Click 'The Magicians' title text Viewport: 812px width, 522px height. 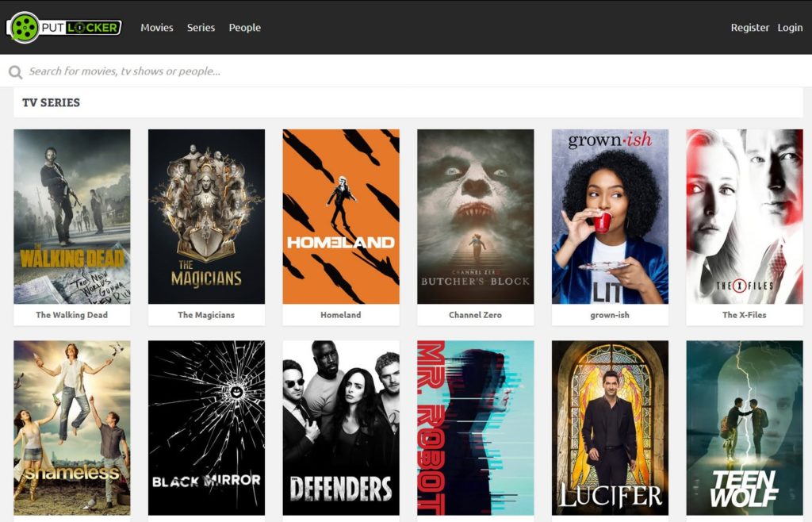pyautogui.click(x=206, y=315)
